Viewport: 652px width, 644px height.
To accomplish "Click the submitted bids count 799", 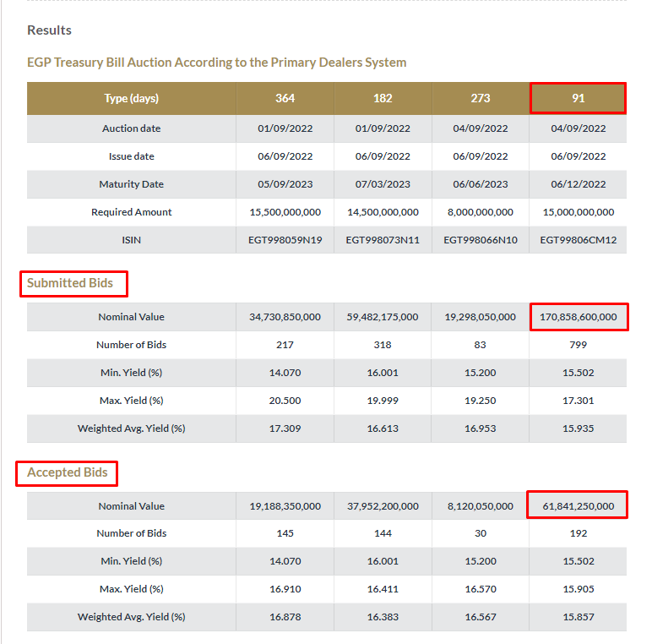I will point(579,345).
